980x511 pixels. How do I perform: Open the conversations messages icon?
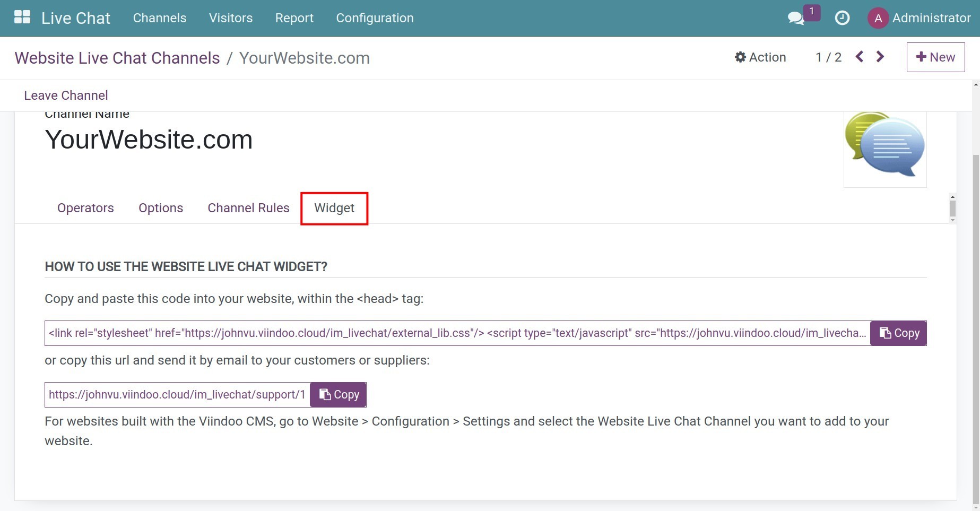click(796, 18)
